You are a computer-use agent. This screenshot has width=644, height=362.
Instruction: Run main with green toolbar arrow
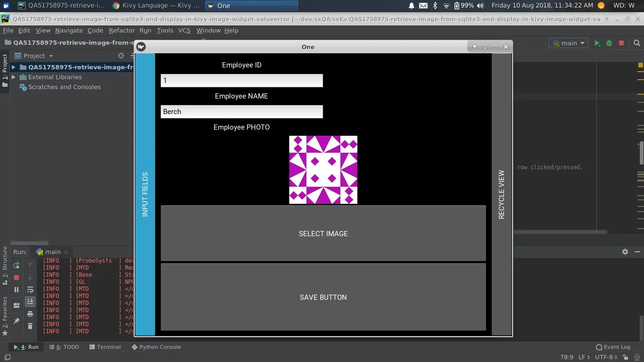click(x=597, y=43)
